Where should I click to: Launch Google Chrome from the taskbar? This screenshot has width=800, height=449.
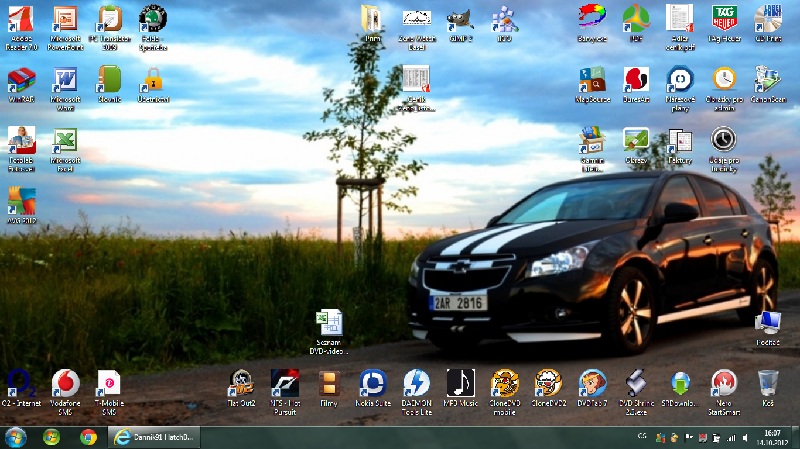[x=88, y=437]
